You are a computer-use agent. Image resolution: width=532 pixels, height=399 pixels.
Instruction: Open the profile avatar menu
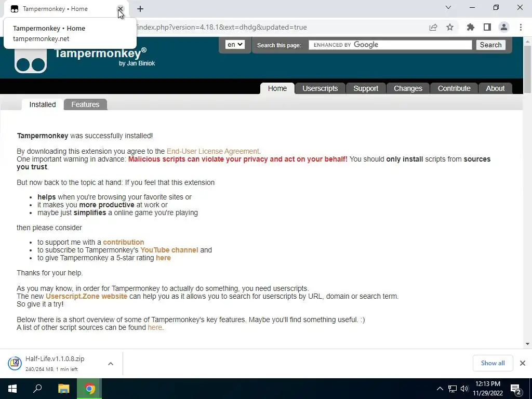point(504,27)
